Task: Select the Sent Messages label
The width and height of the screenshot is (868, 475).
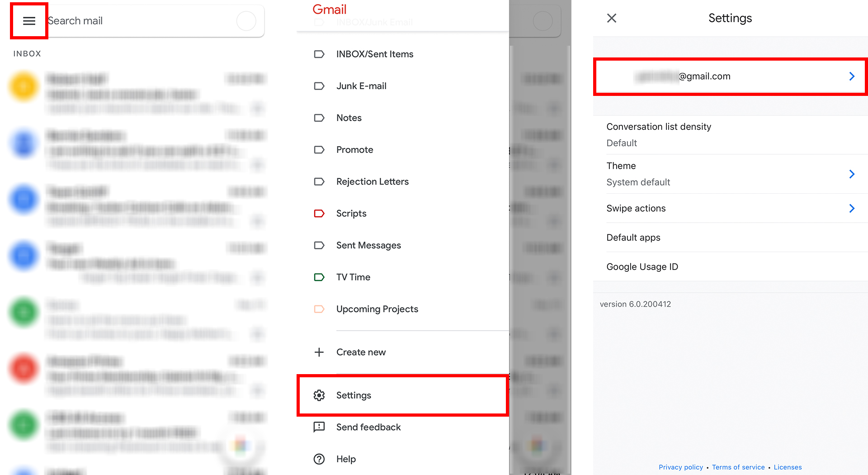Action: [368, 246]
